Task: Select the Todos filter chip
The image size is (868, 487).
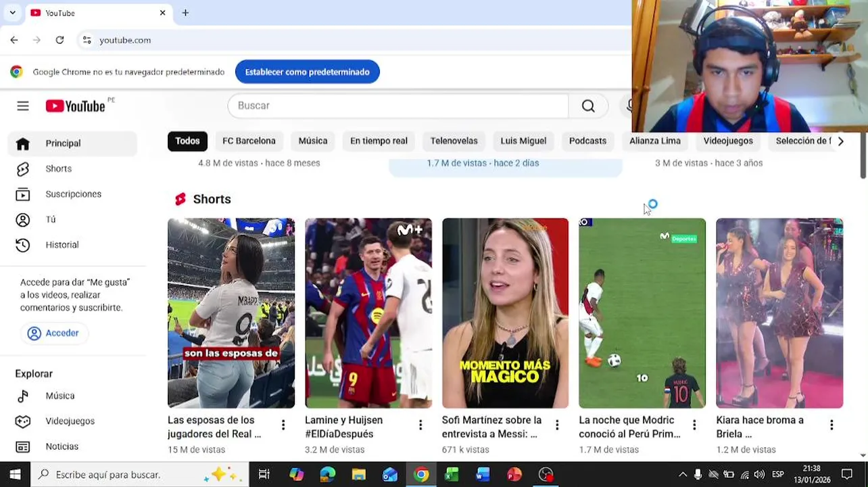Action: 187,141
